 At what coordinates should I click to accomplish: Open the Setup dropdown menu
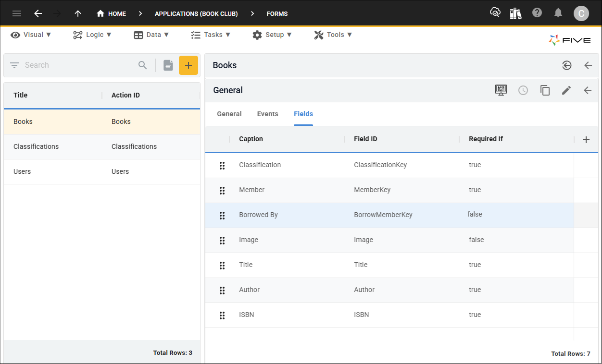pos(272,35)
